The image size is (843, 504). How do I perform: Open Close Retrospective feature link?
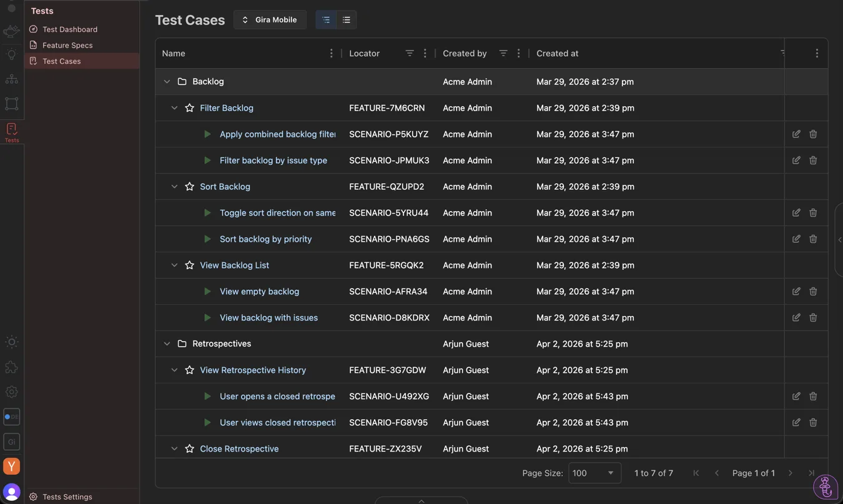point(239,449)
